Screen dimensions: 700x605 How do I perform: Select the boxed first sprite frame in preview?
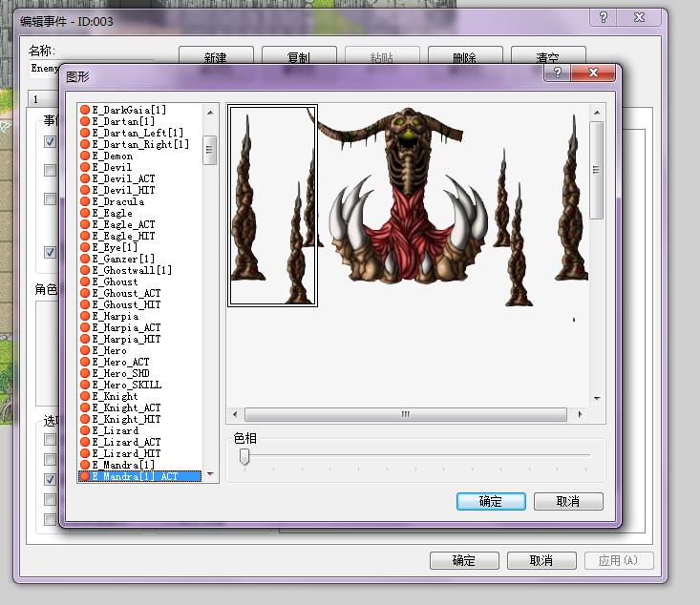click(273, 206)
